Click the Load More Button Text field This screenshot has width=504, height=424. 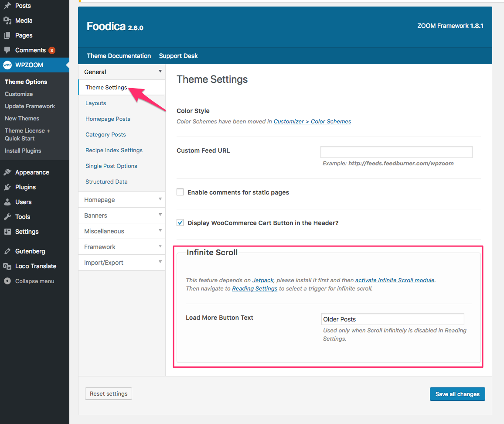[392, 319]
